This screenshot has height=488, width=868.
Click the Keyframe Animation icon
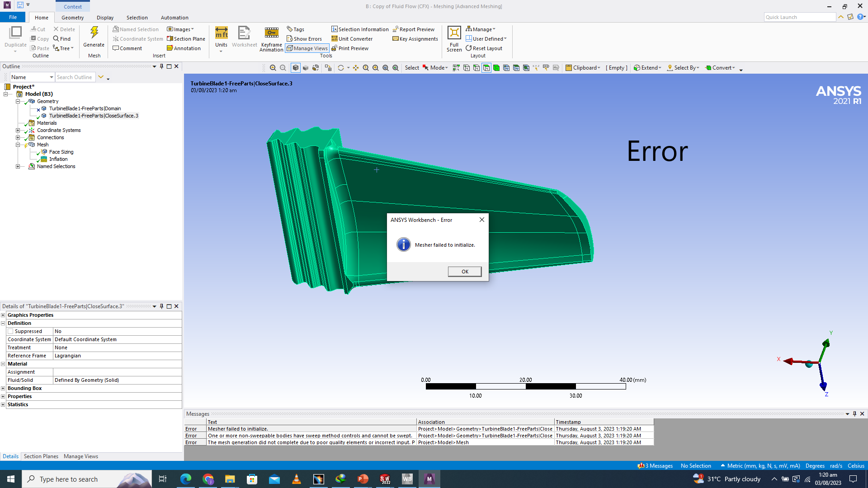(x=271, y=33)
